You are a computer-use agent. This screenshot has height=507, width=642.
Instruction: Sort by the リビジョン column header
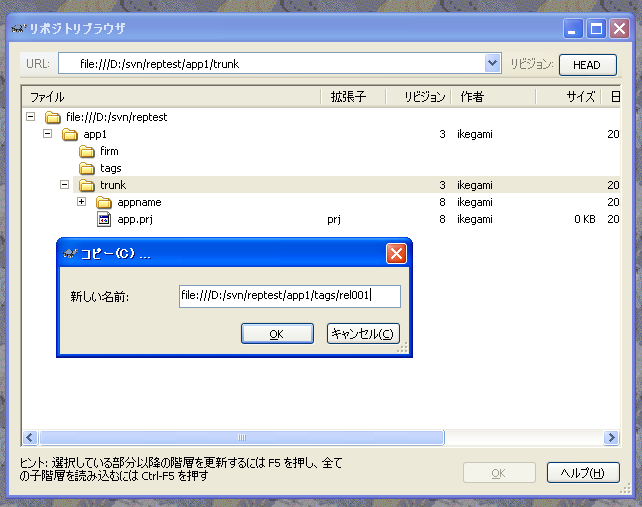418,97
